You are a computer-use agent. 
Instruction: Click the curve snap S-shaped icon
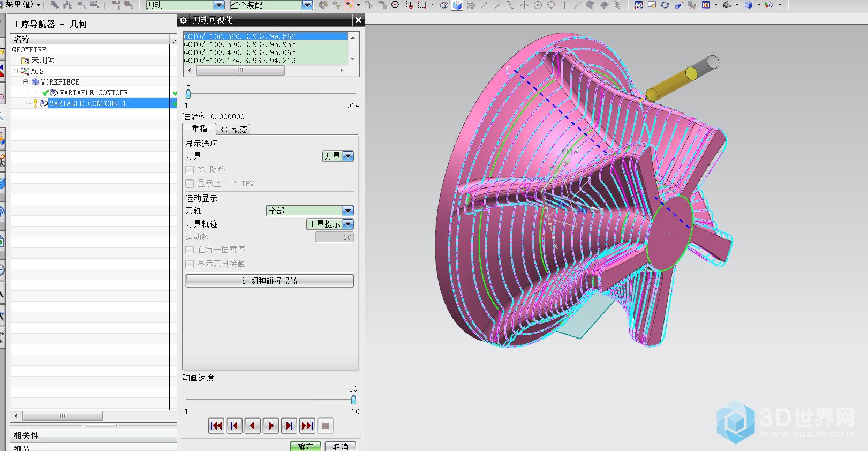pos(511,5)
